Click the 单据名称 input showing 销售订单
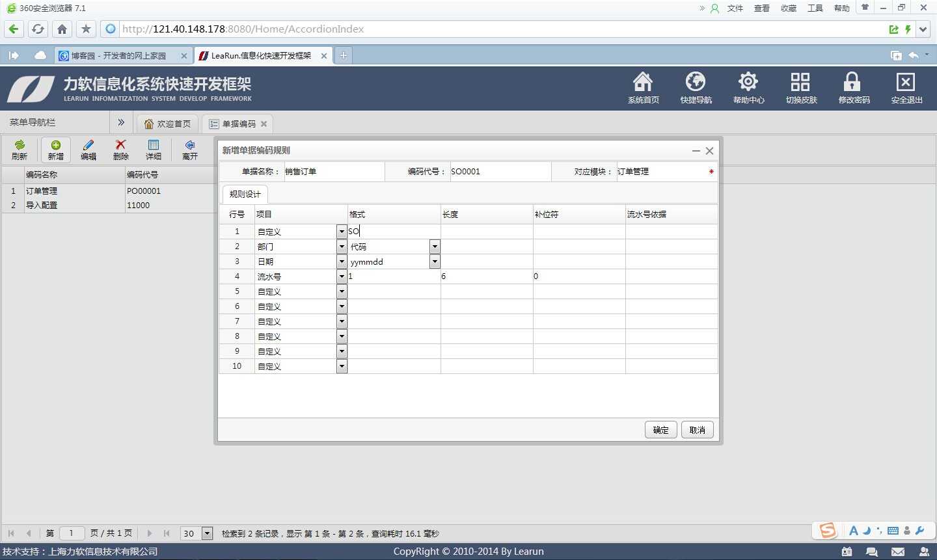This screenshot has width=937, height=560. pos(332,171)
